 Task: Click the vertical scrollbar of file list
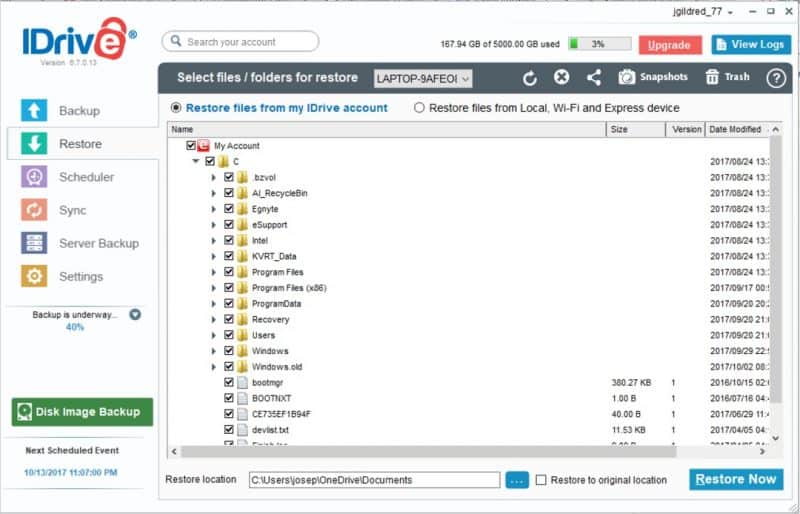point(776,268)
